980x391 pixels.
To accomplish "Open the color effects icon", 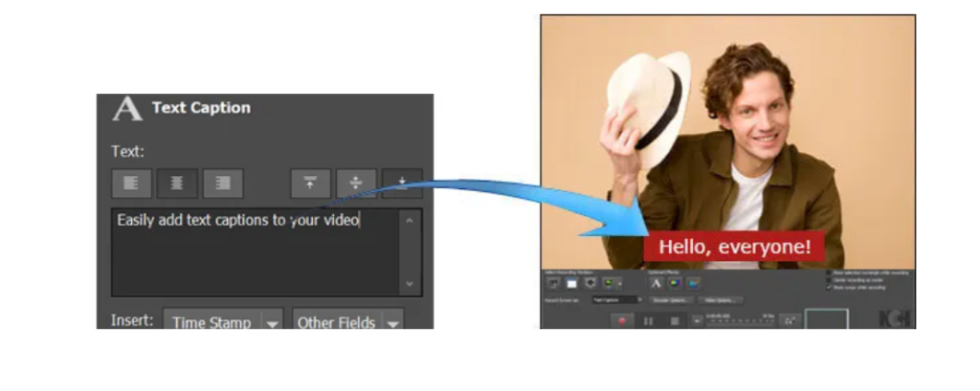I will [x=675, y=284].
